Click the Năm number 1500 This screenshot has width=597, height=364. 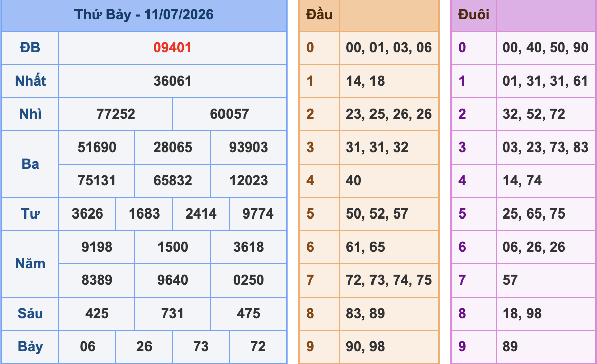coord(173,247)
